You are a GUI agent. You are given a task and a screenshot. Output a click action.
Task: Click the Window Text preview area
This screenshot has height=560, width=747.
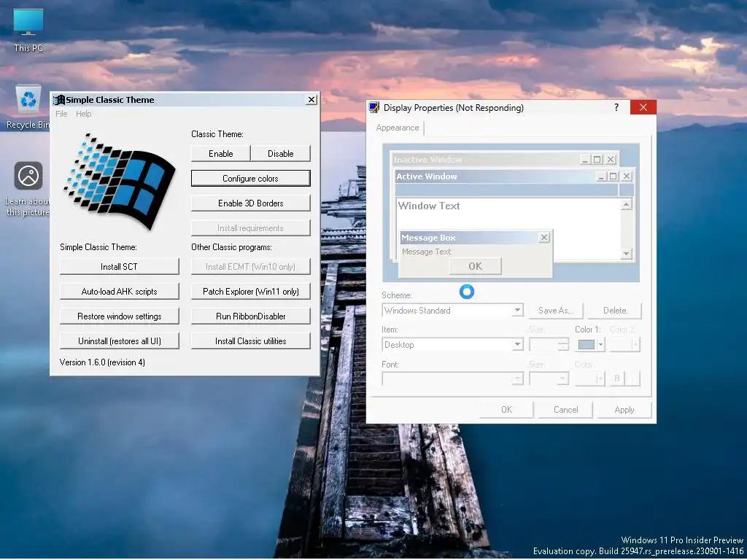tap(508, 228)
